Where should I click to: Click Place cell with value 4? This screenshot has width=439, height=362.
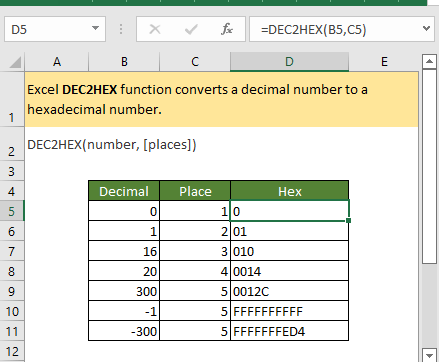[x=195, y=271]
